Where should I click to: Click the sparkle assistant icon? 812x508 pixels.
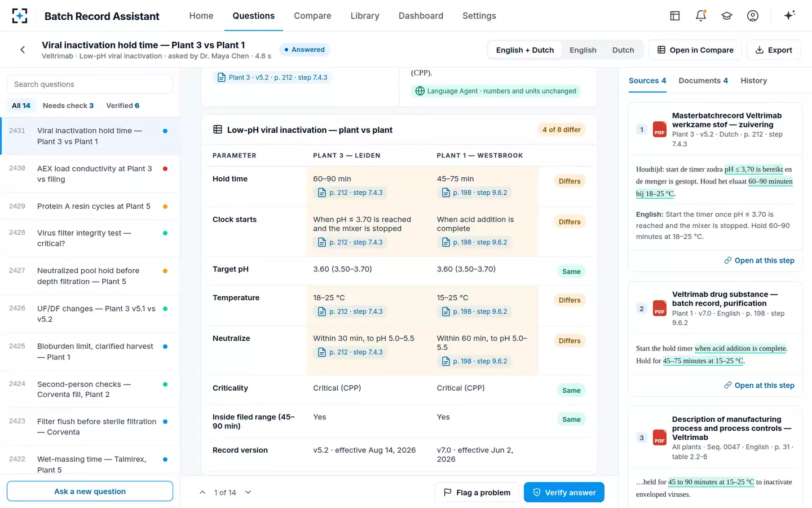pyautogui.click(x=789, y=15)
